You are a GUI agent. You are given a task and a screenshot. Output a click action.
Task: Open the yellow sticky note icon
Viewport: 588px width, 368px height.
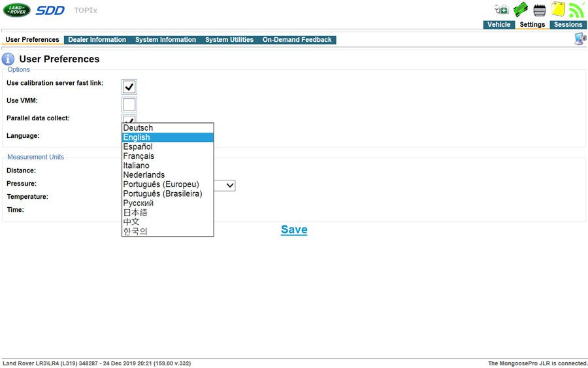tap(558, 9)
